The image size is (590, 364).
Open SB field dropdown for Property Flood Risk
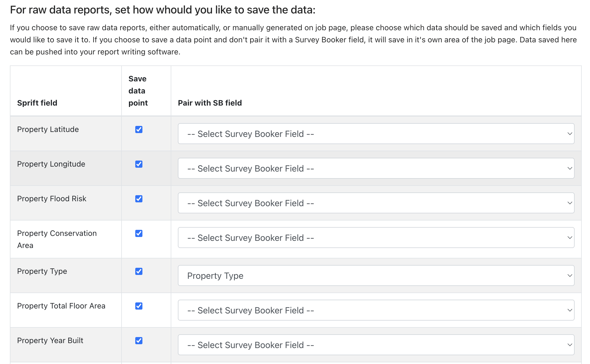tap(376, 203)
